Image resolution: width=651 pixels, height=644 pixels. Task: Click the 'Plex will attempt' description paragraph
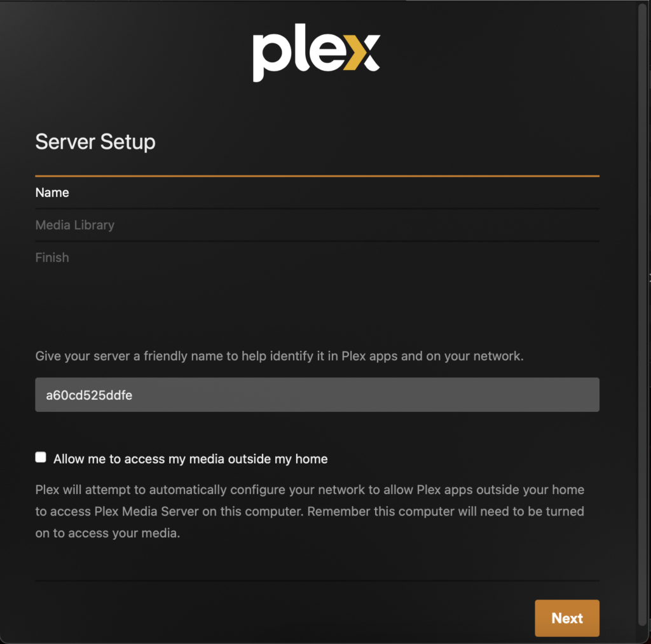tap(310, 511)
